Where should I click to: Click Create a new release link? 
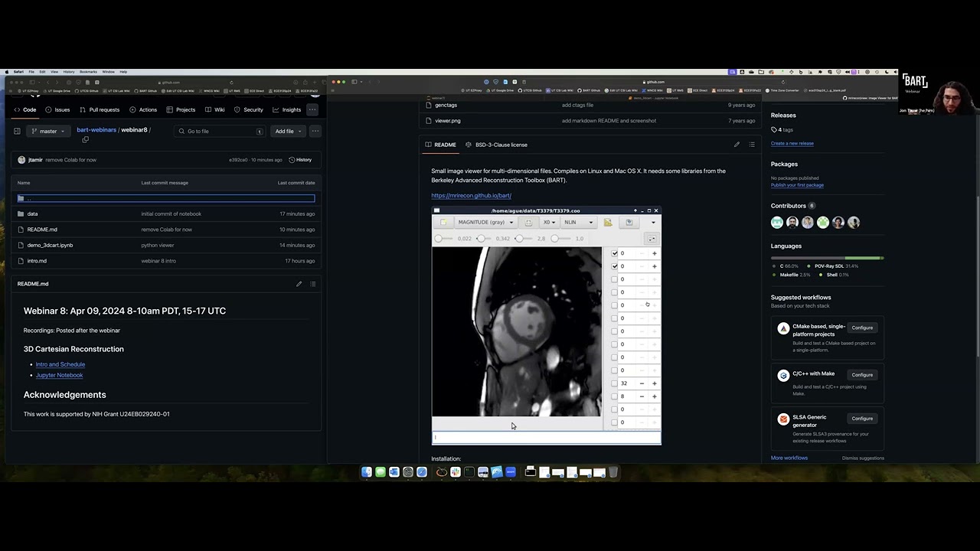[x=792, y=143]
